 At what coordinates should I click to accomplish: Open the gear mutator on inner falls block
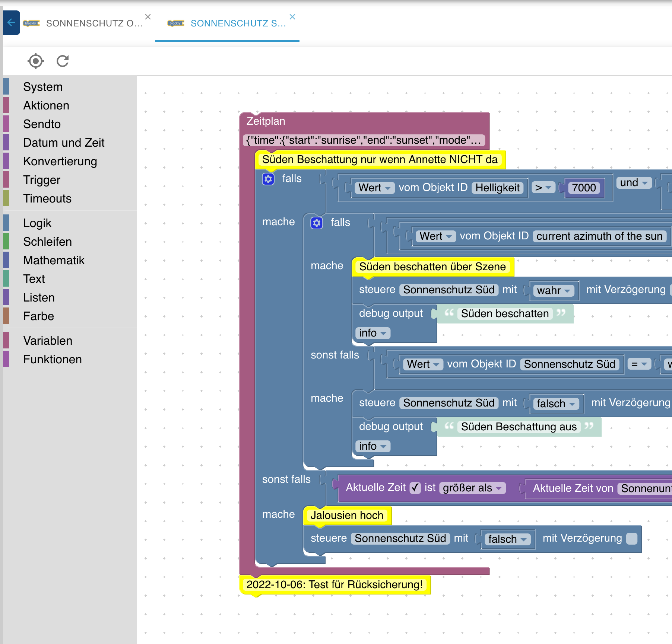click(317, 223)
